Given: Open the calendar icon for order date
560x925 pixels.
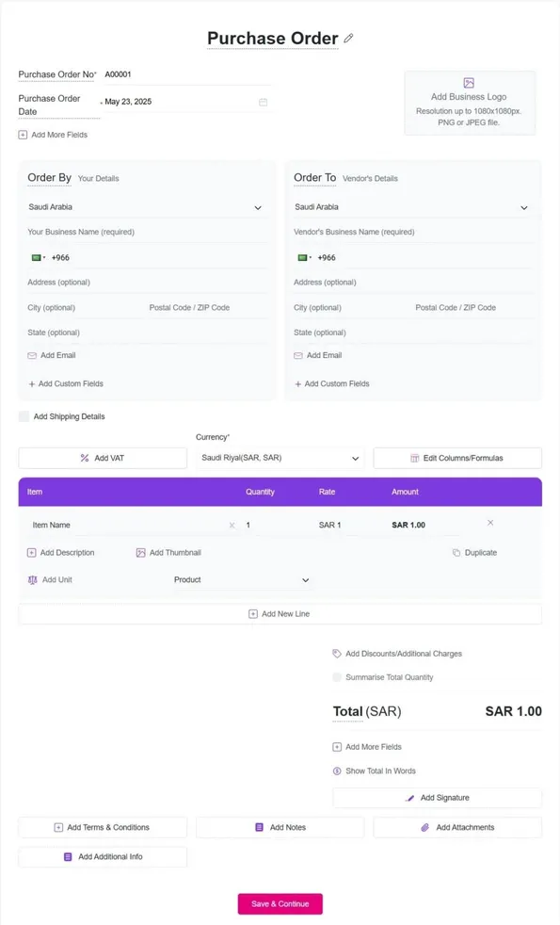Looking at the screenshot, I should (x=263, y=102).
